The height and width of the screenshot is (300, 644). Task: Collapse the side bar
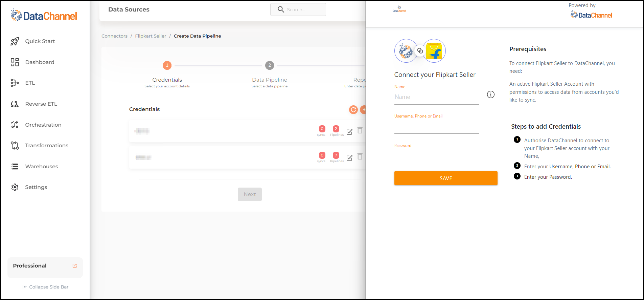45,287
